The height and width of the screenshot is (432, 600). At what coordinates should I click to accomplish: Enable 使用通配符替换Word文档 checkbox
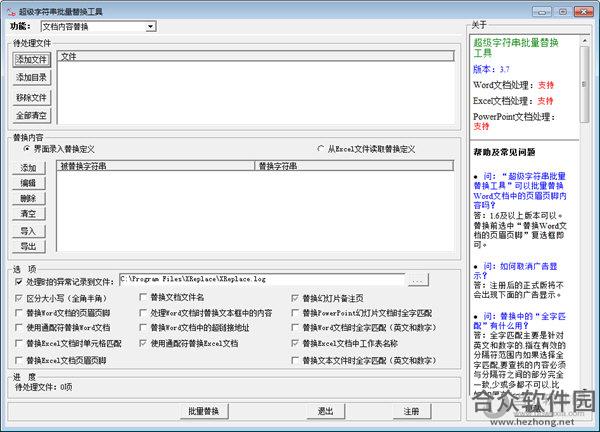(19, 328)
